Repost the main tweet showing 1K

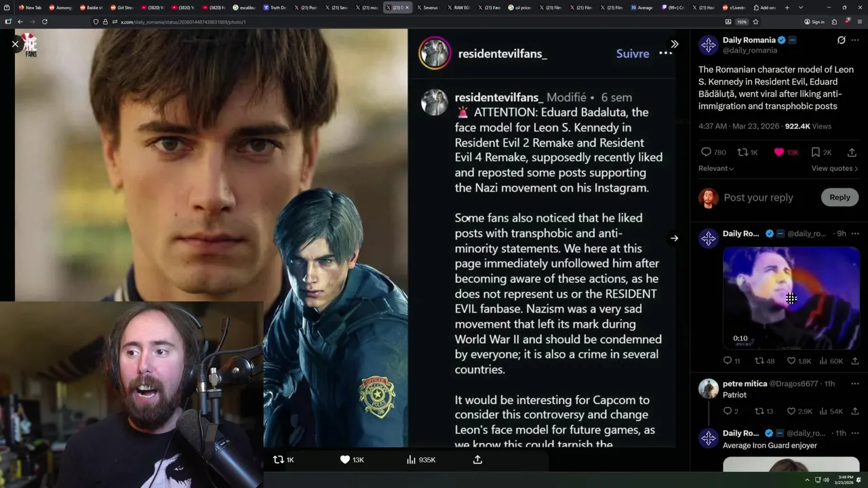(x=743, y=152)
